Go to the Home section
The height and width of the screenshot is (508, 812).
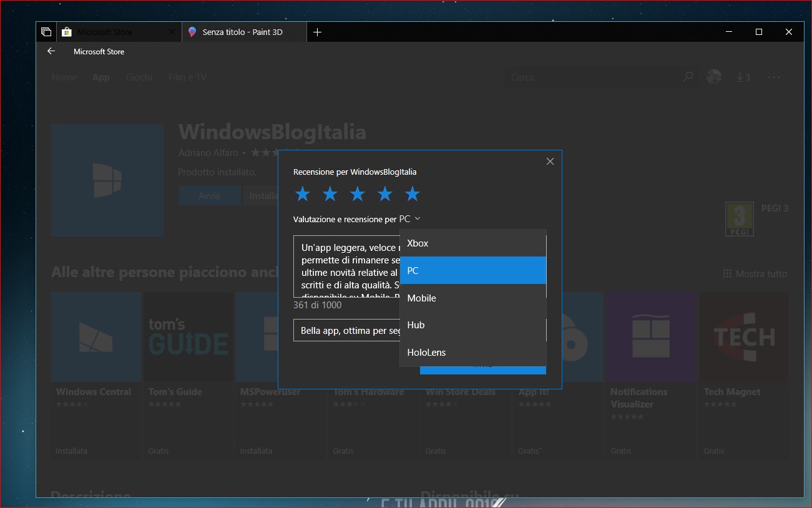click(x=64, y=77)
